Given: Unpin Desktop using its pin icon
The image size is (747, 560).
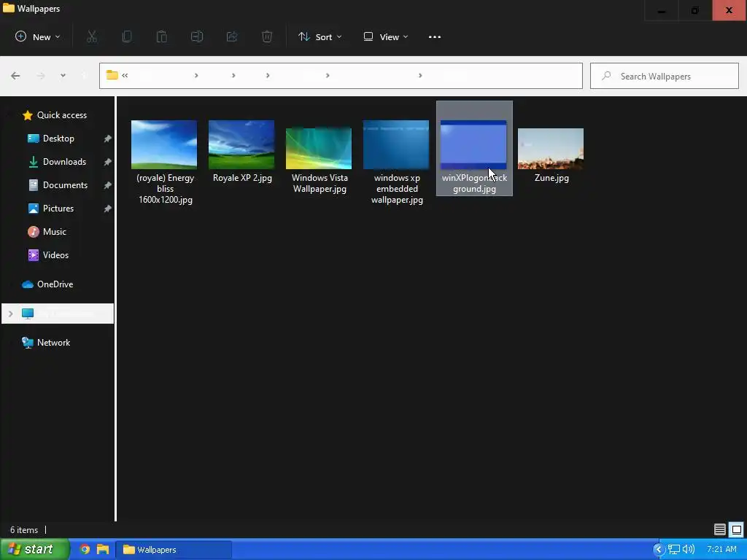Looking at the screenshot, I should pos(108,138).
